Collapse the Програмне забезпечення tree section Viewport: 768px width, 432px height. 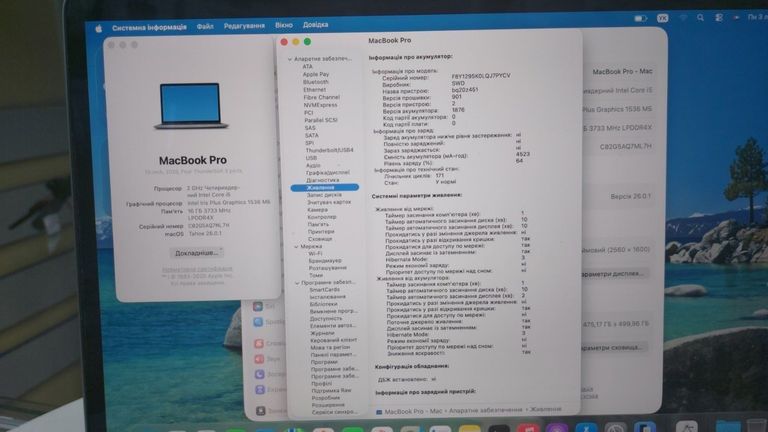pyautogui.click(x=297, y=283)
